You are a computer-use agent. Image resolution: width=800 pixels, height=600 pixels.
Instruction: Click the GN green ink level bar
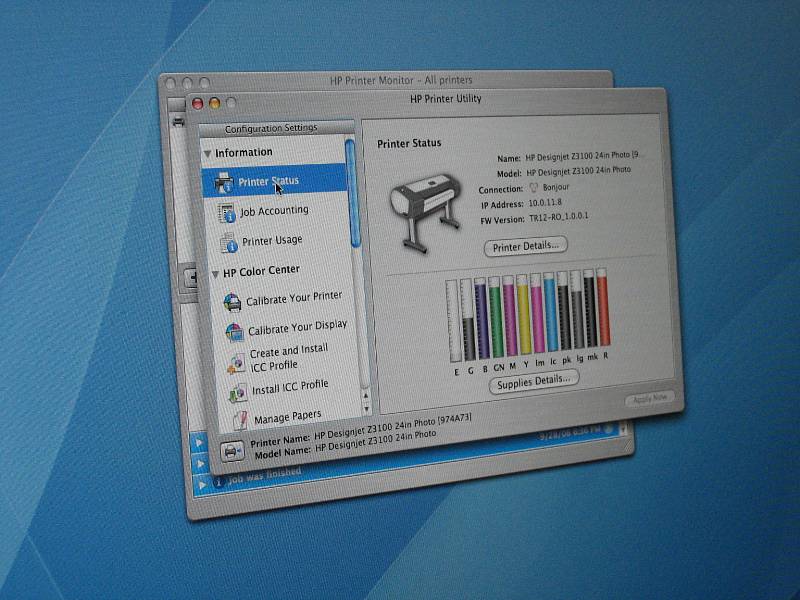pyautogui.click(x=495, y=317)
